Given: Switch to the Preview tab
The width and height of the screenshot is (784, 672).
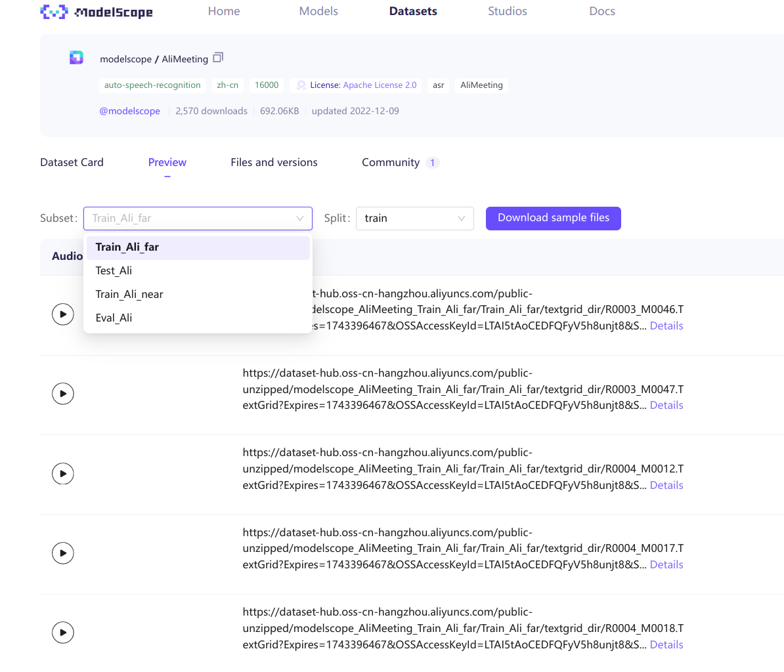Looking at the screenshot, I should 167,162.
